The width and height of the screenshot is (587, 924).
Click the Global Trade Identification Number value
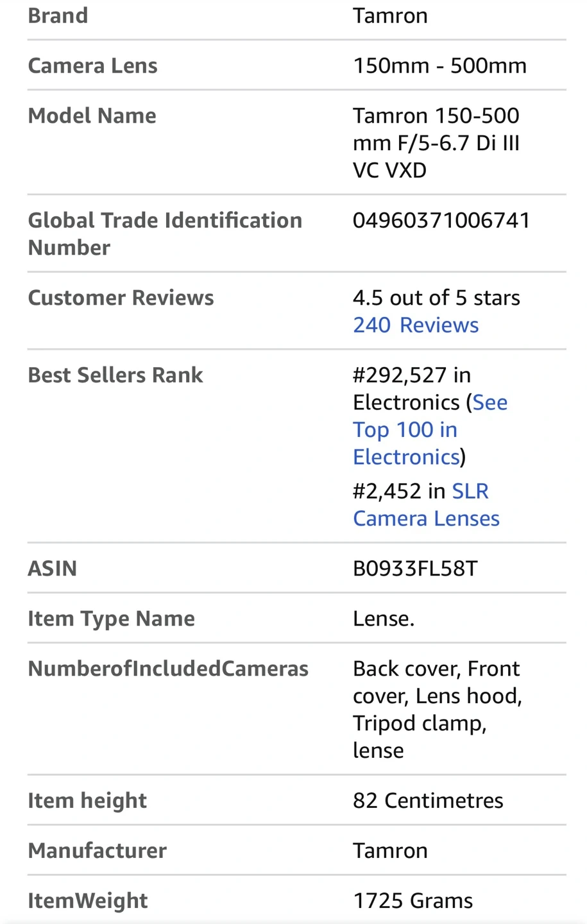[x=441, y=221]
